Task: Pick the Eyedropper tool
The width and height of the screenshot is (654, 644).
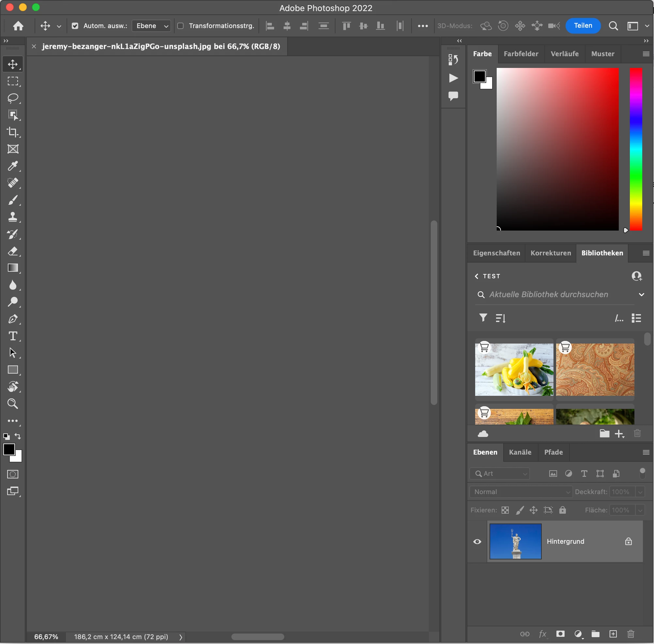Action: 13,166
